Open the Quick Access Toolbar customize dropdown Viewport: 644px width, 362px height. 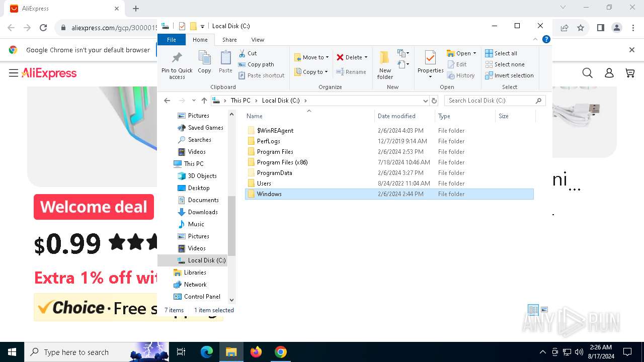tap(202, 26)
